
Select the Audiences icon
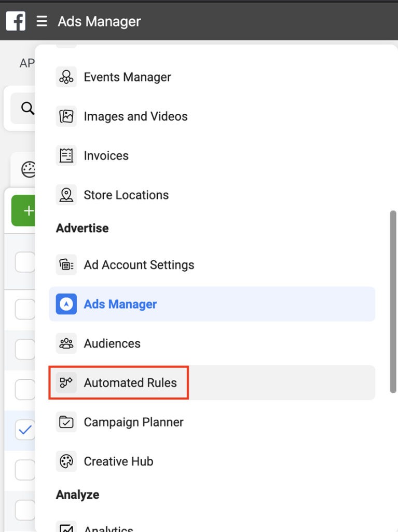click(66, 343)
